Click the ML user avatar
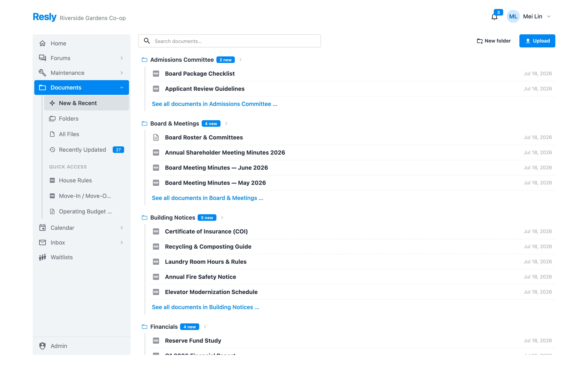The height and width of the screenshot is (368, 588). tap(513, 17)
